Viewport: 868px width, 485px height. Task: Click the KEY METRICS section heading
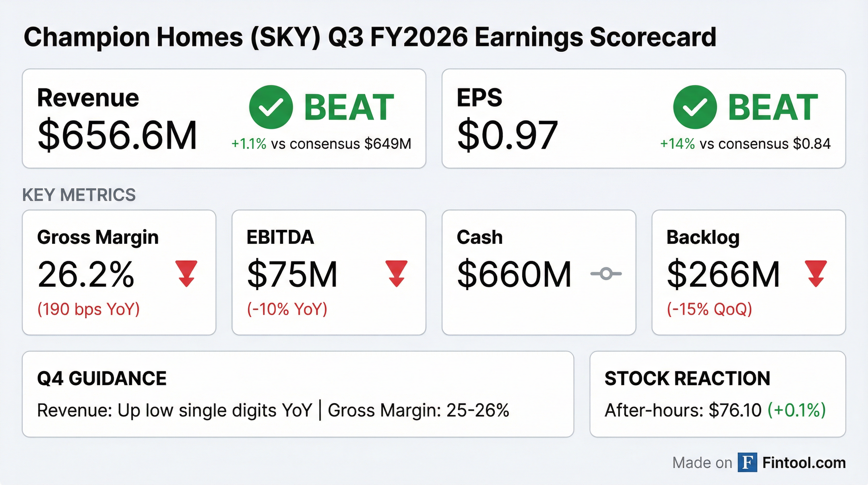(x=79, y=195)
